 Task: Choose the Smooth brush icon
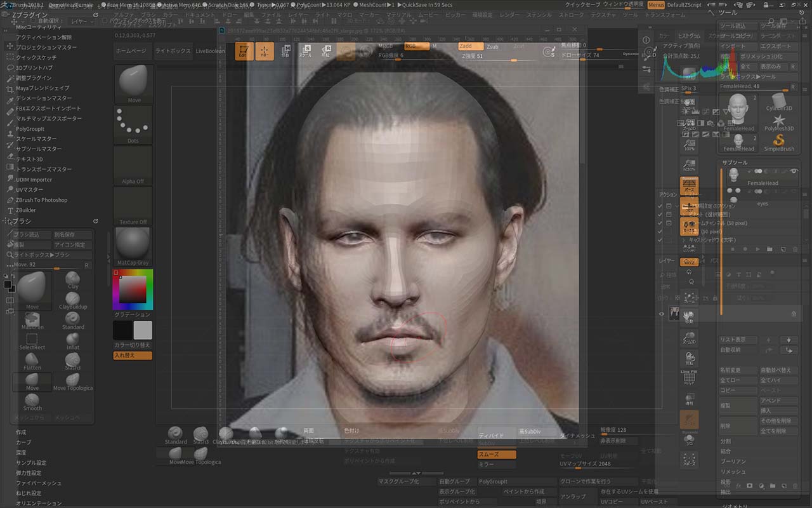click(32, 399)
